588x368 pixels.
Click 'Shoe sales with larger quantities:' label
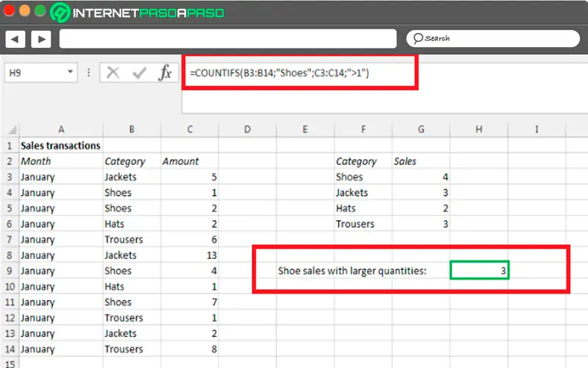pos(352,271)
